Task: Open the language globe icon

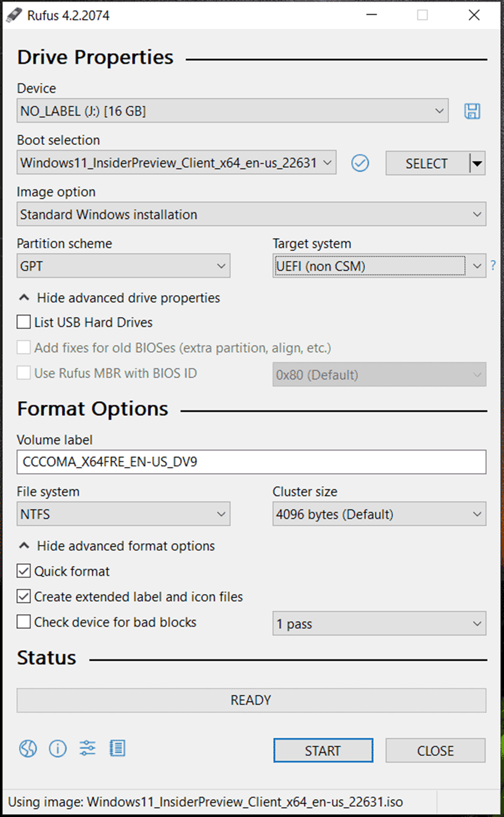Action: click(28, 748)
